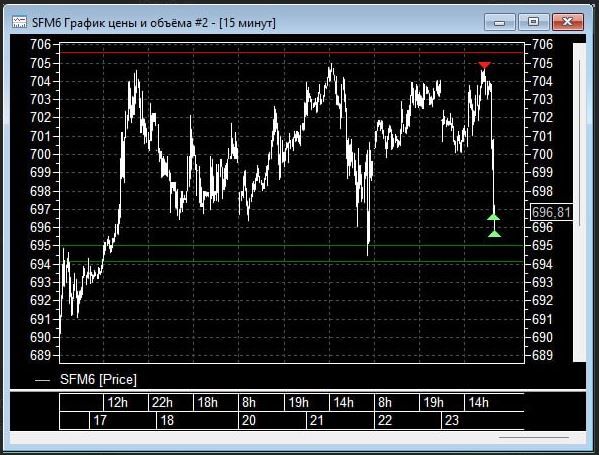599x455 pixels.
Task: Select the lowest green buy marker triangle
Action: point(494,233)
